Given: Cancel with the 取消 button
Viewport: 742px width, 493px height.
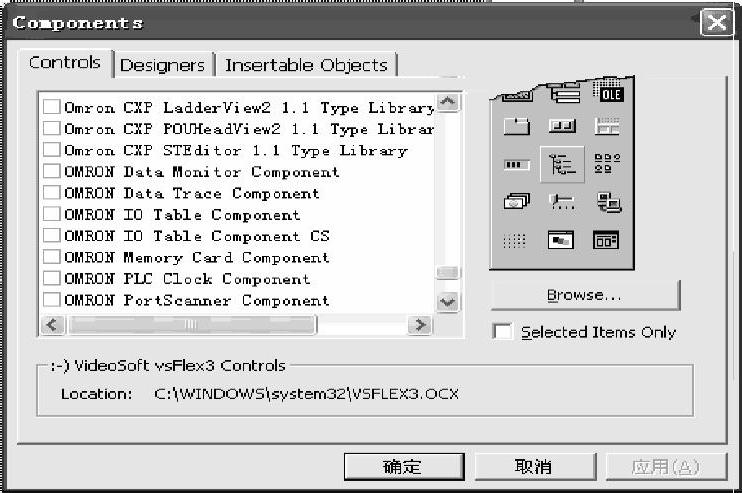Looking at the screenshot, I should click(x=535, y=467).
